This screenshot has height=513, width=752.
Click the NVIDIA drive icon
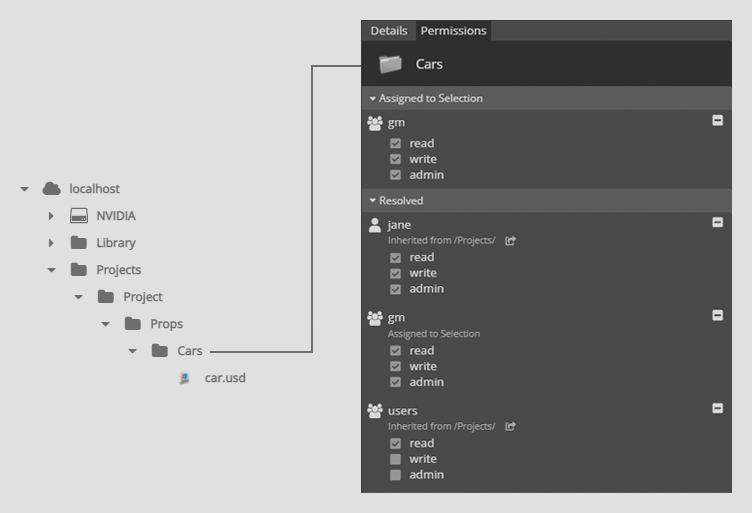point(79,216)
